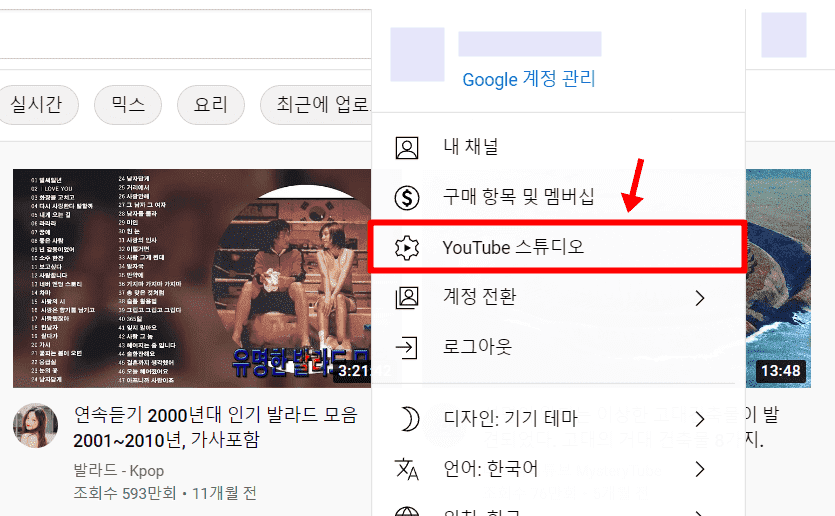Expand the 계정 전환 chevron arrow
This screenshot has height=516, width=835.
point(700,298)
